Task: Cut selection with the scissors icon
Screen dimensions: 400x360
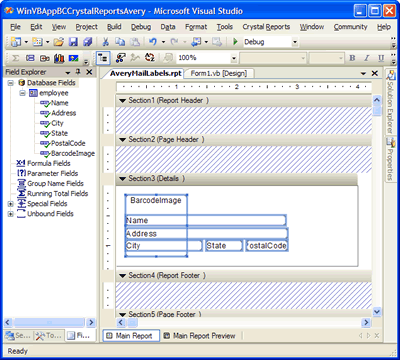Action: [105, 42]
